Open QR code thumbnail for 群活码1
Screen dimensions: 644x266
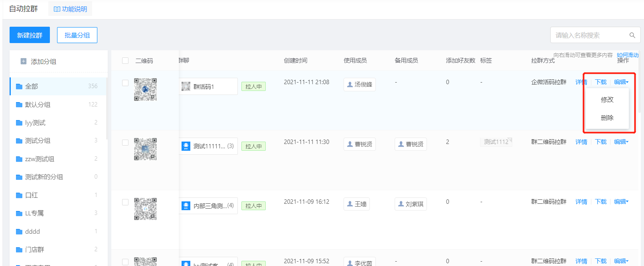point(145,89)
